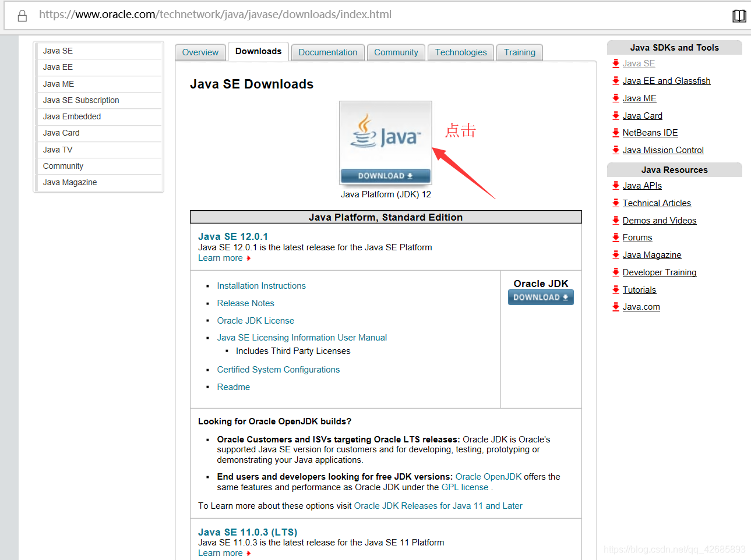751x560 pixels.
Task: Click the red download icon beside Java SE
Action: coord(616,63)
